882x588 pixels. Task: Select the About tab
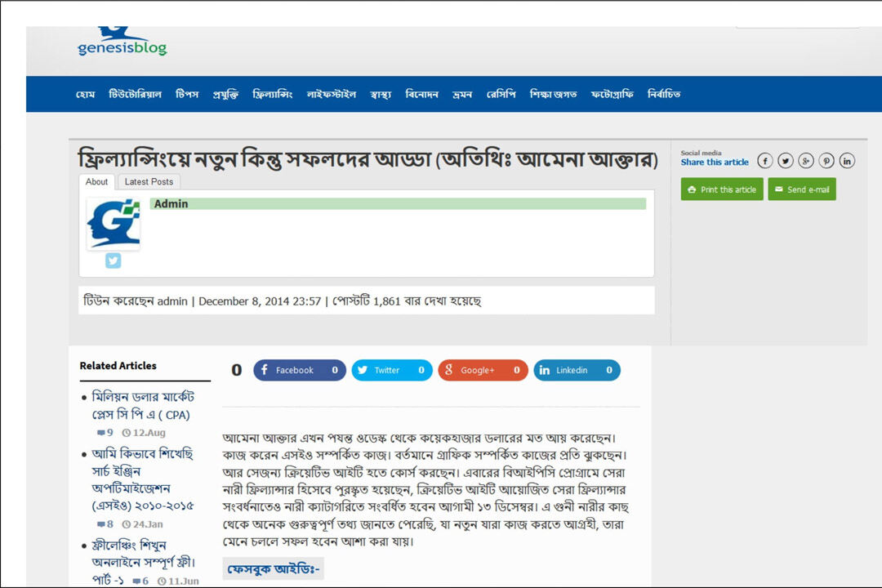point(97,181)
